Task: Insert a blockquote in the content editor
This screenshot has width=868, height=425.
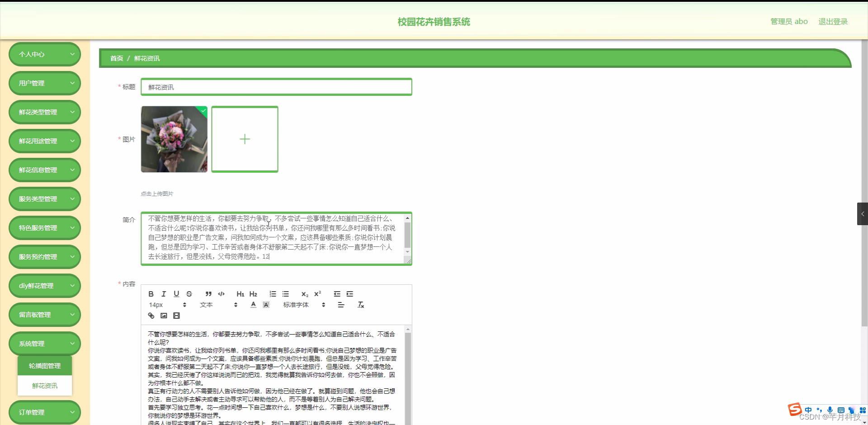Action: point(208,294)
